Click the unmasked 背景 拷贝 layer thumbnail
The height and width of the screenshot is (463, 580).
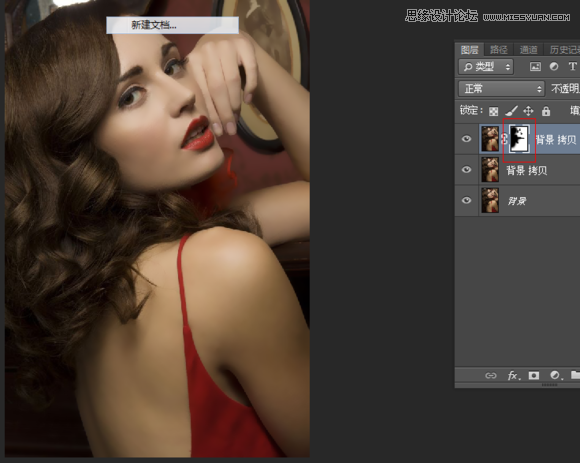coord(490,169)
